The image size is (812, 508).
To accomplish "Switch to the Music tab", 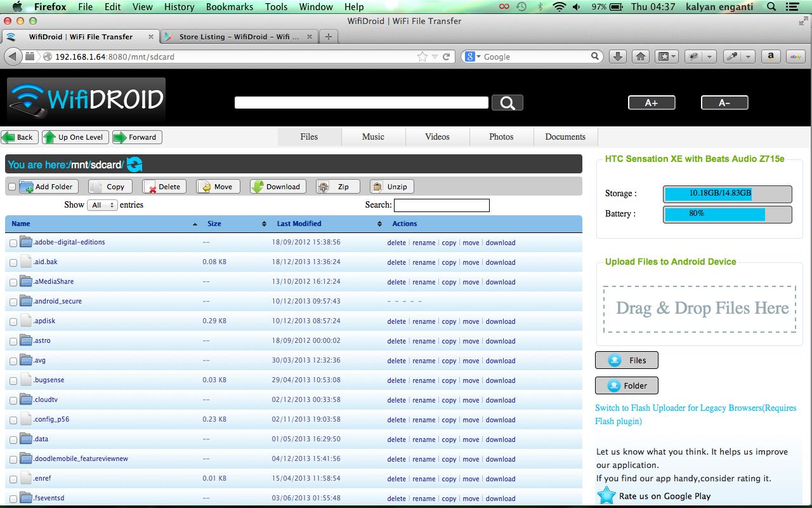I will 373,137.
